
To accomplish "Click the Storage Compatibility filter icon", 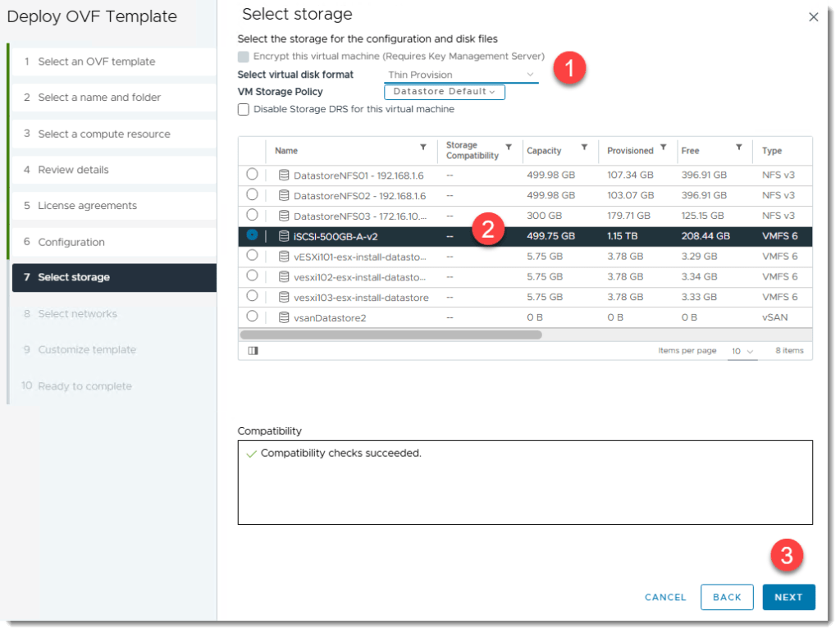I will (509, 148).
